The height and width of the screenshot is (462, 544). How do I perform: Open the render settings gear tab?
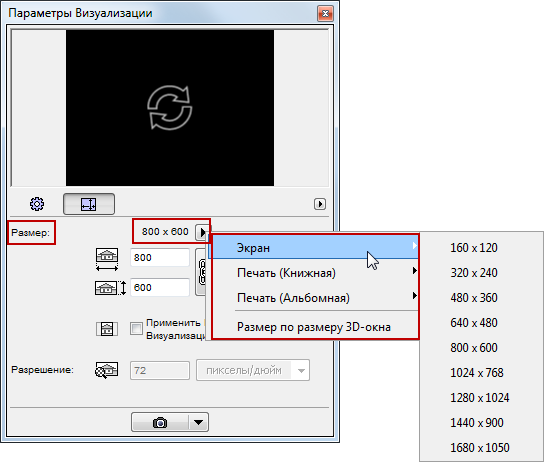(x=37, y=204)
